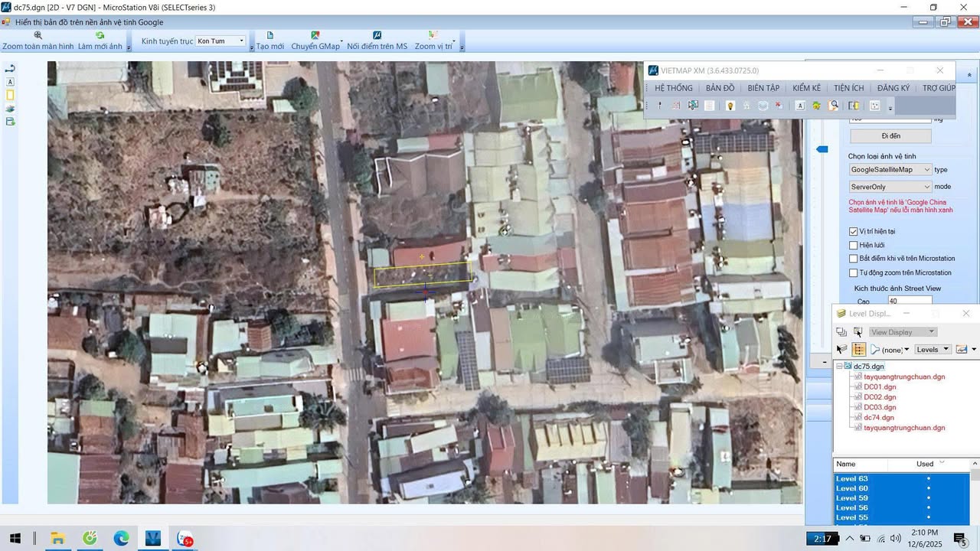
Task: Open the GoogleSatelliteMap type dropdown
Action: click(x=890, y=169)
